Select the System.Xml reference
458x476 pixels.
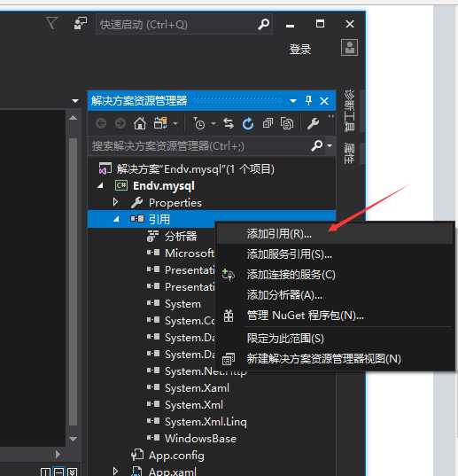point(194,404)
